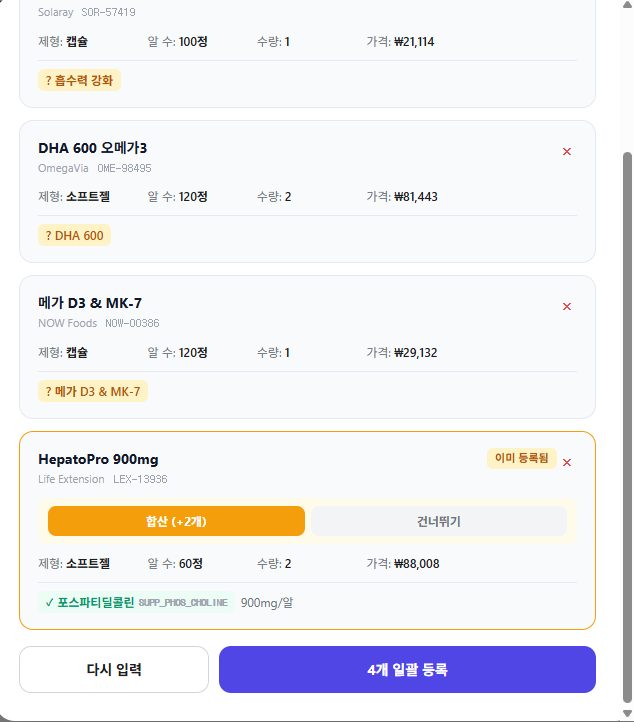Click the '? 메가 D3 & MK-7' tag
The height and width of the screenshot is (722, 634).
point(93,391)
